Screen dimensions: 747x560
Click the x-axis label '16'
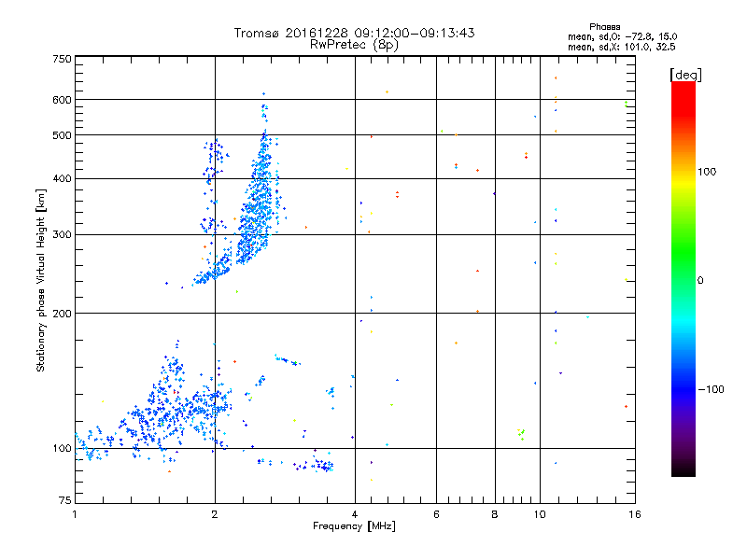coord(635,514)
